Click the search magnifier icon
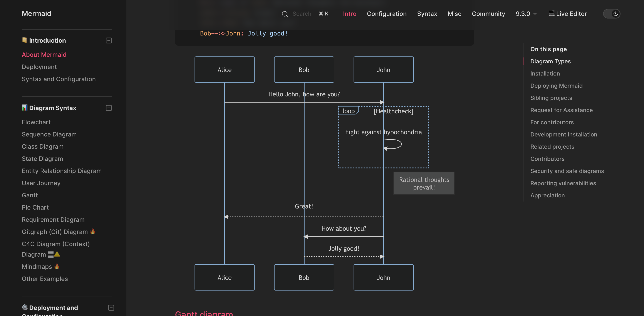The image size is (644, 316). click(285, 14)
